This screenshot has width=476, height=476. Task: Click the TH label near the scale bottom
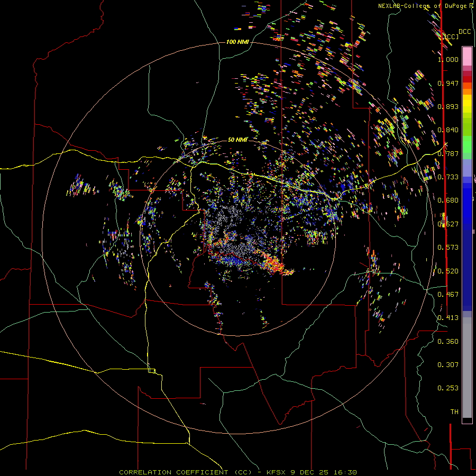pos(454,412)
